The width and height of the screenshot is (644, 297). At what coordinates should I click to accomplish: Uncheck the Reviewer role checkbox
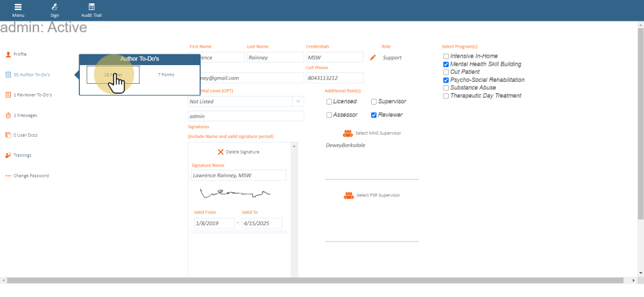[374, 115]
